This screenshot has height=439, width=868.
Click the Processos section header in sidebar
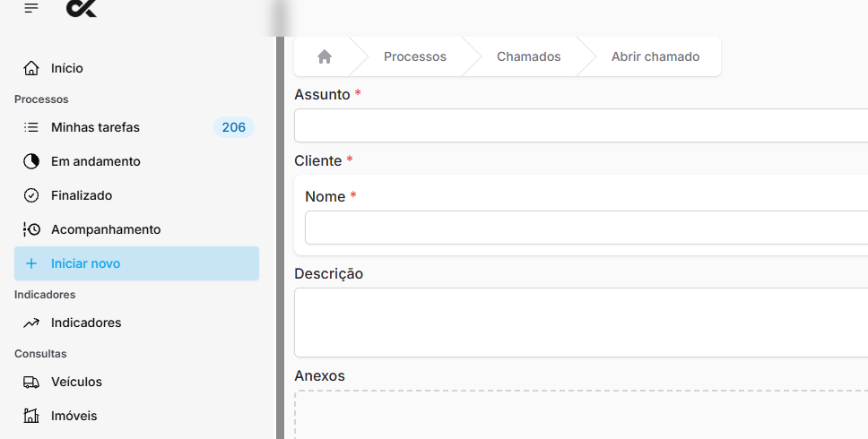tap(41, 99)
